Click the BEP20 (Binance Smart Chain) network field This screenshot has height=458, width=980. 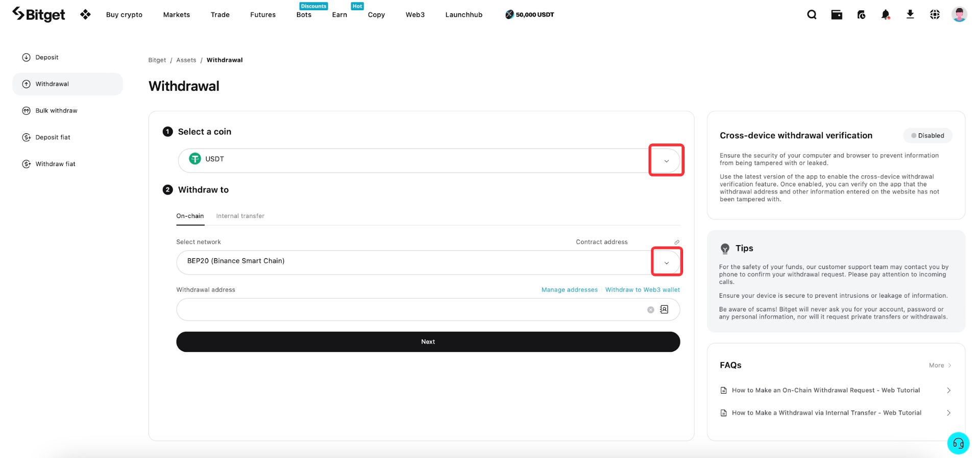(x=428, y=262)
